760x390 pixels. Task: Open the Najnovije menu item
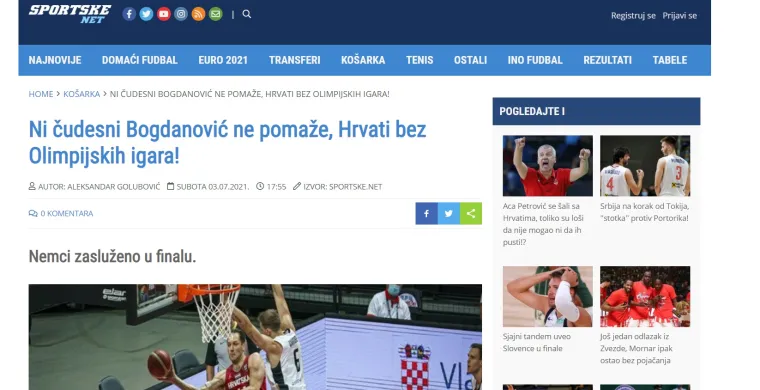(x=55, y=60)
